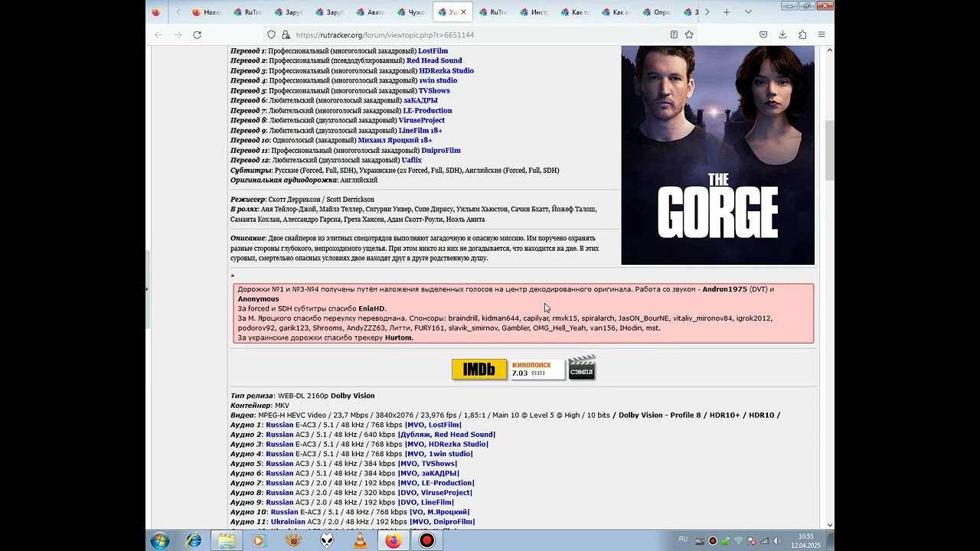Launch Internet Explorer from taskbar

(x=194, y=540)
